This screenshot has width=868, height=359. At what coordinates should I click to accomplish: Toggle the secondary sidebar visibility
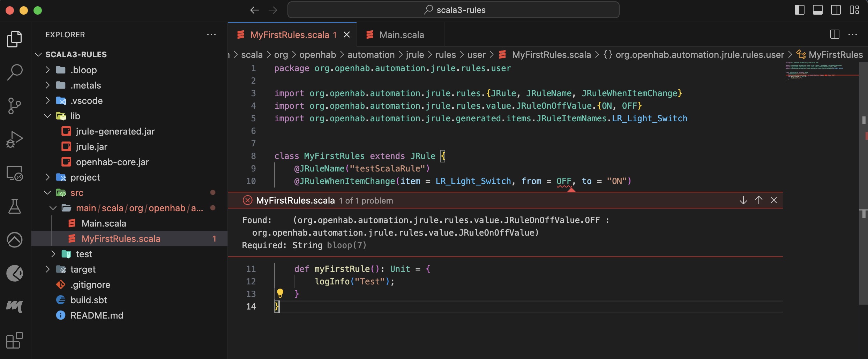836,10
